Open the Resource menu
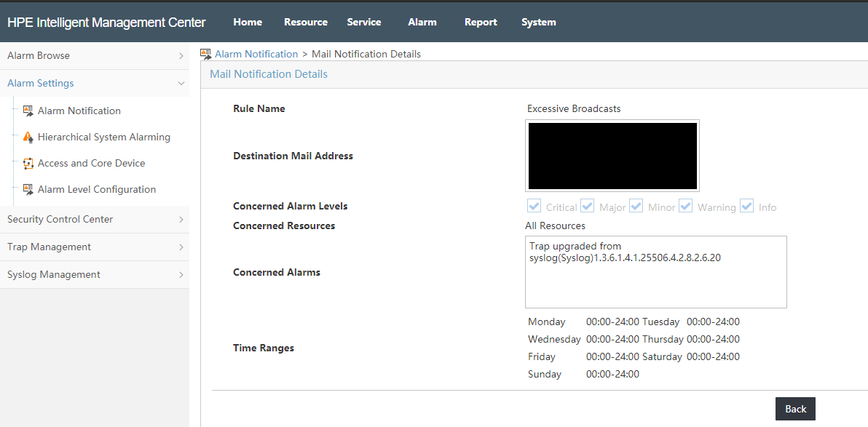 [x=306, y=22]
